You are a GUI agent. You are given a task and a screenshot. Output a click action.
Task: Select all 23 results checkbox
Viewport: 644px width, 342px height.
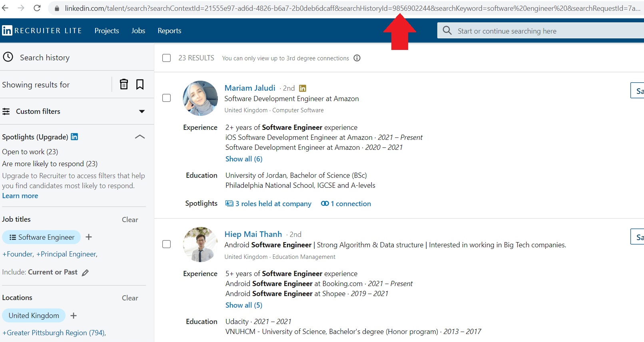coord(167,58)
